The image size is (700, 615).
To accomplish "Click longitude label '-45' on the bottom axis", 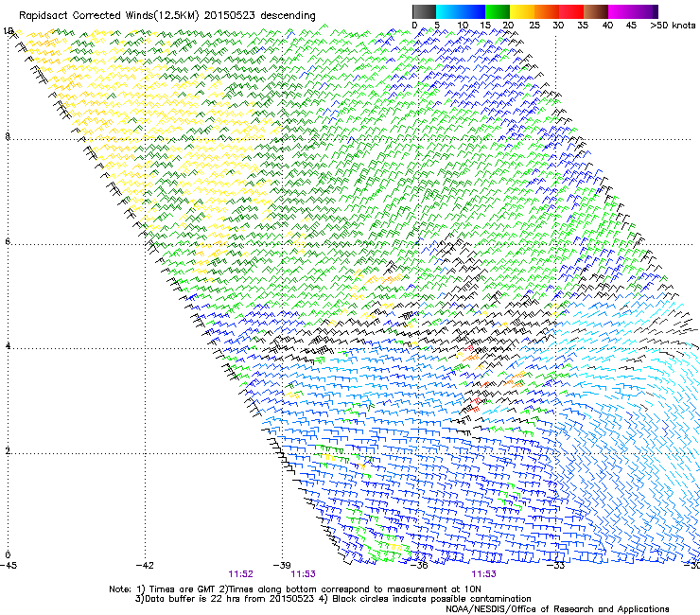I will 9,566.
